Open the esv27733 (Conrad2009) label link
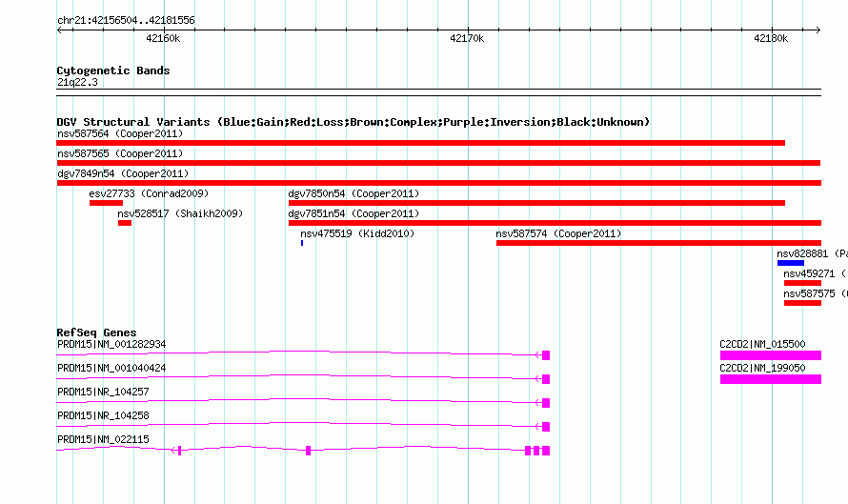The image size is (848, 504). pos(149,193)
